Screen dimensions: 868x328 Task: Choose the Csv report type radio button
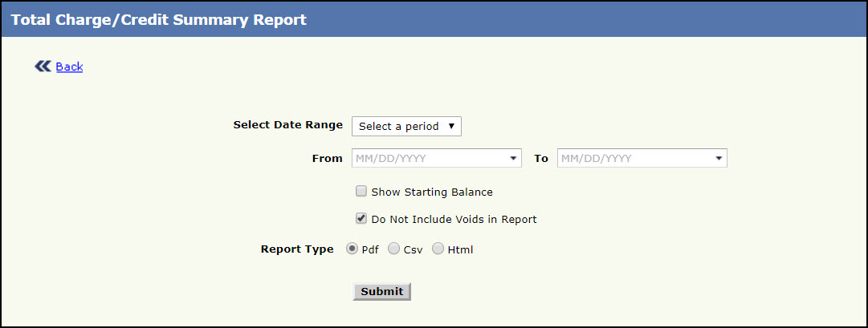coord(393,249)
